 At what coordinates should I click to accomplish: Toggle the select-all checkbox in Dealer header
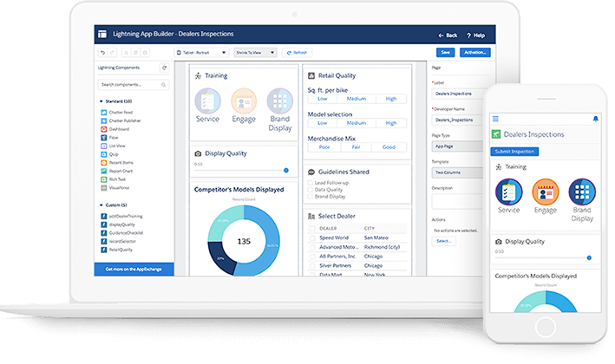coord(312,229)
